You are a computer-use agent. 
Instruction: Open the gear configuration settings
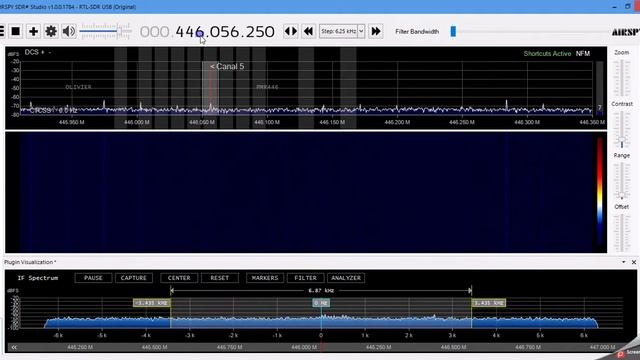tap(51, 31)
